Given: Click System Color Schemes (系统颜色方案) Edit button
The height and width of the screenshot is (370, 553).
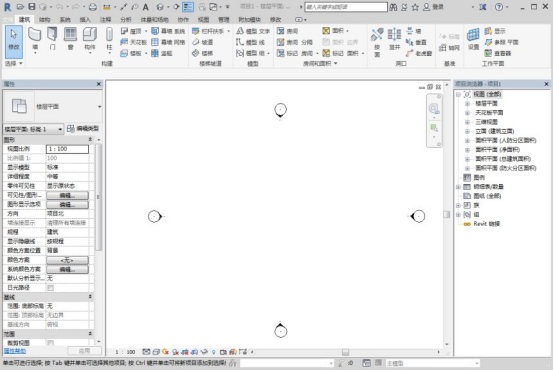Looking at the screenshot, I should click(67, 269).
